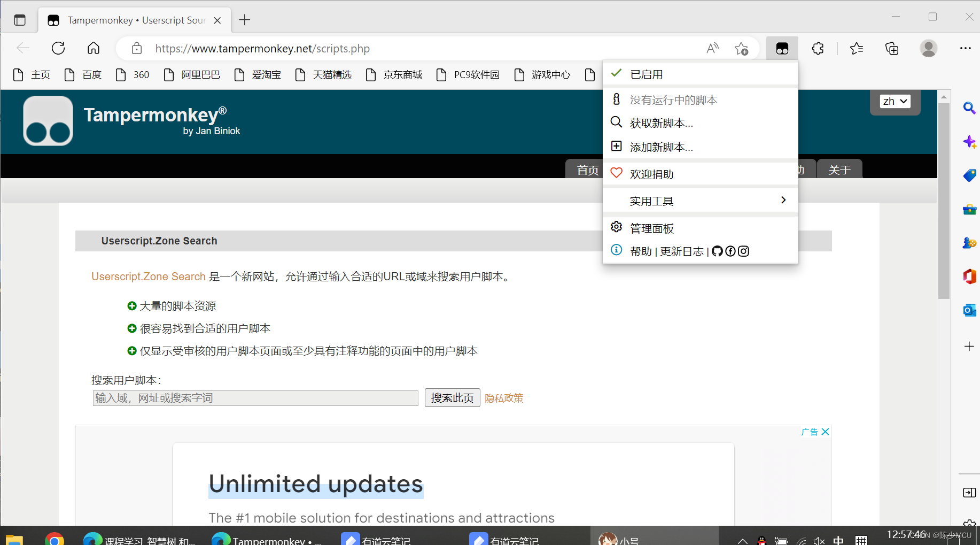Screen dimensions: 980x545
Task: Open the sidebar Shopping tag icon
Action: pyautogui.click(x=969, y=175)
